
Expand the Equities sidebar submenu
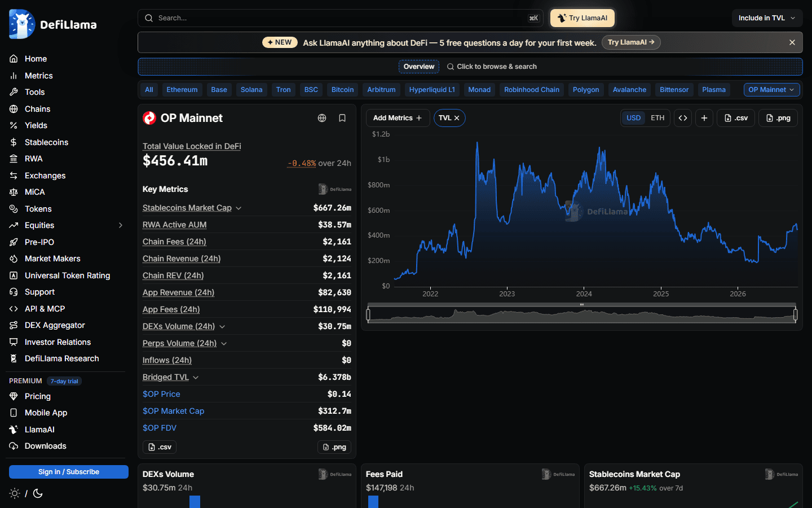120,225
